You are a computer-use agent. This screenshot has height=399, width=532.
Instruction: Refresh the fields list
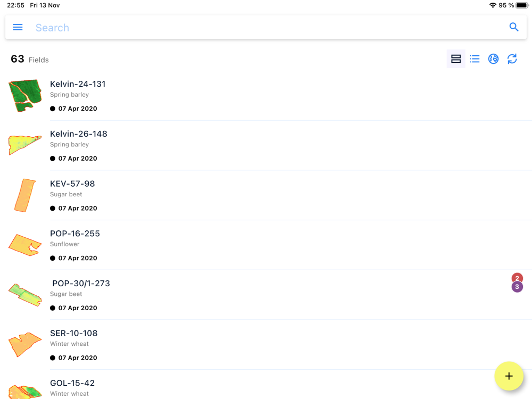(x=512, y=59)
